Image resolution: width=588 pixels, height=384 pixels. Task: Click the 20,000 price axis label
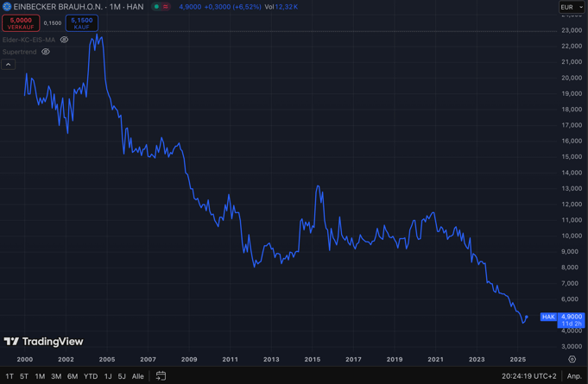coord(572,78)
